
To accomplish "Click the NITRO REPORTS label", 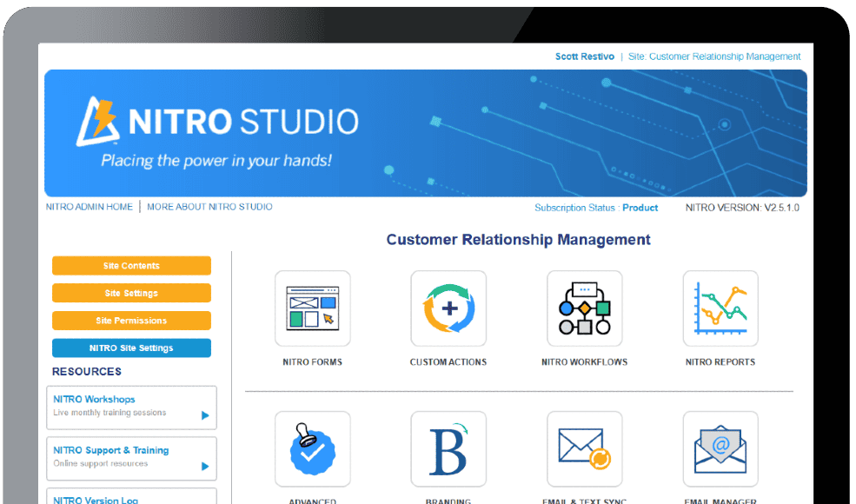I will pyautogui.click(x=720, y=362).
